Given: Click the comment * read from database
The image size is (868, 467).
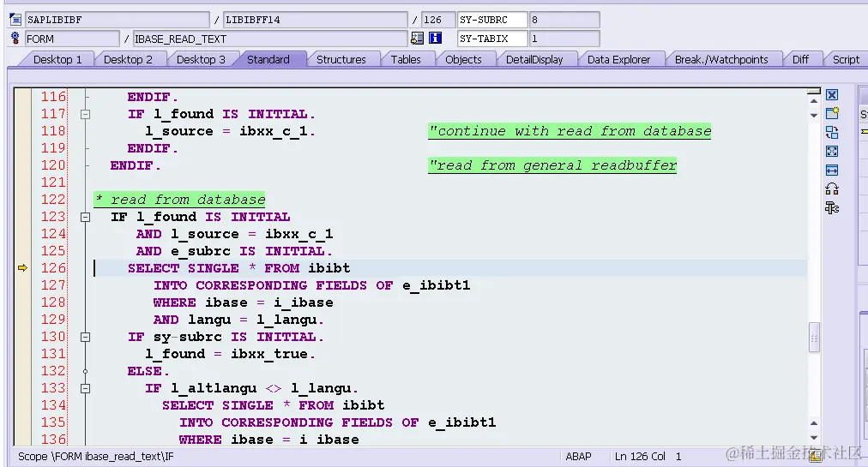Looking at the screenshot, I should click(179, 200).
